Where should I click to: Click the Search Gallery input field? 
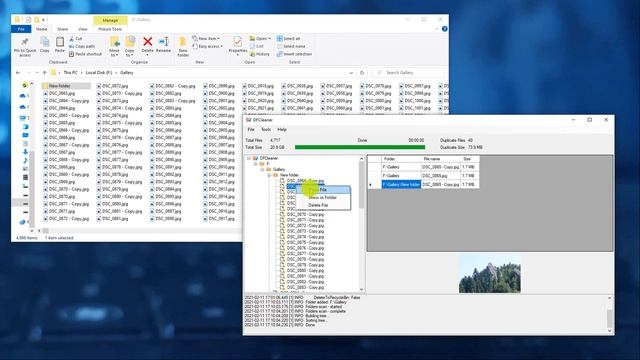coord(408,73)
